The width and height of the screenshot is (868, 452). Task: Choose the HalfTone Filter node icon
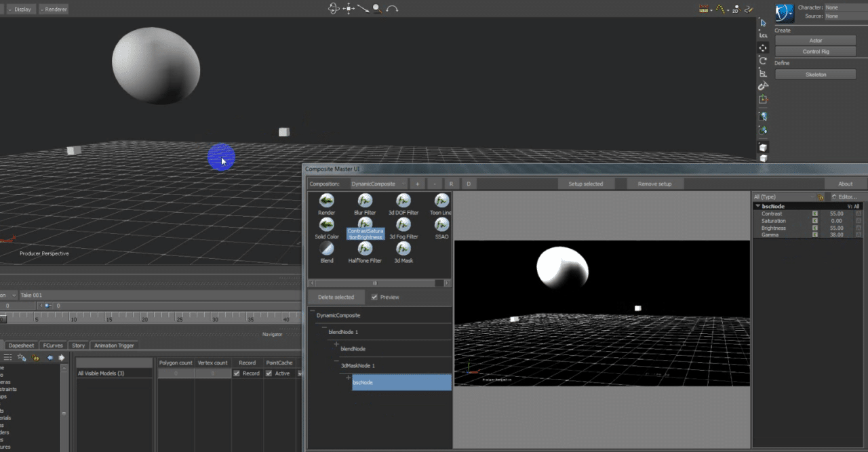(x=365, y=249)
